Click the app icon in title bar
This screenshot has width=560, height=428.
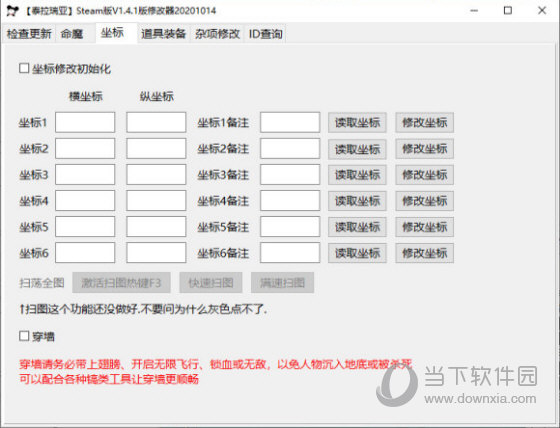(12, 11)
